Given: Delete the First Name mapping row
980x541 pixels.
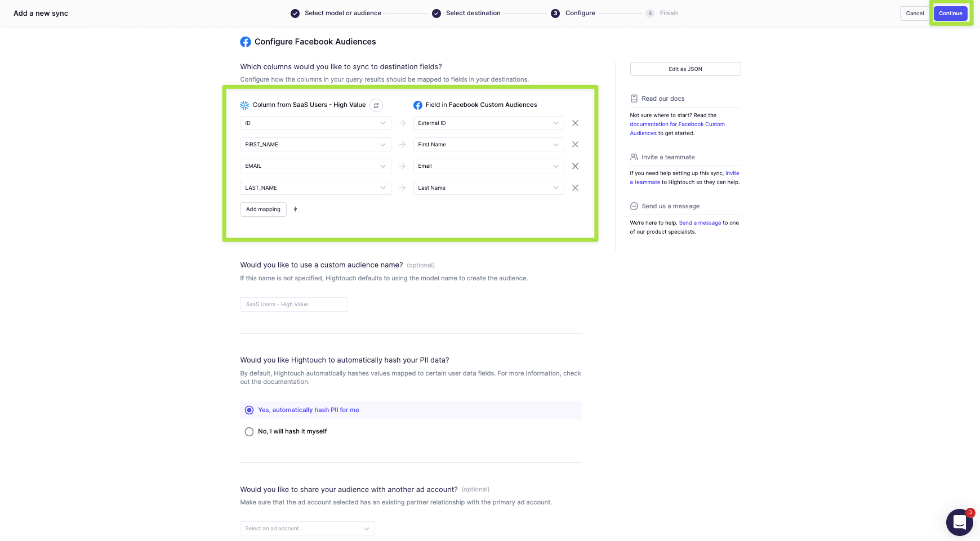Looking at the screenshot, I should [x=575, y=145].
